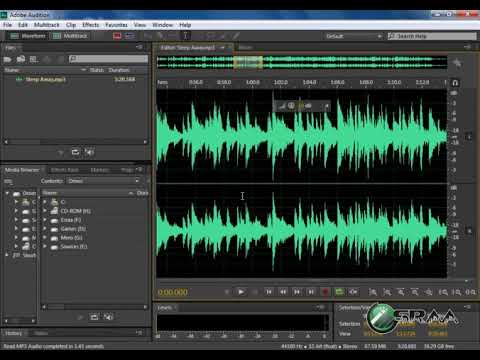Toggle Auto-Play in Media Browser

[108, 317]
